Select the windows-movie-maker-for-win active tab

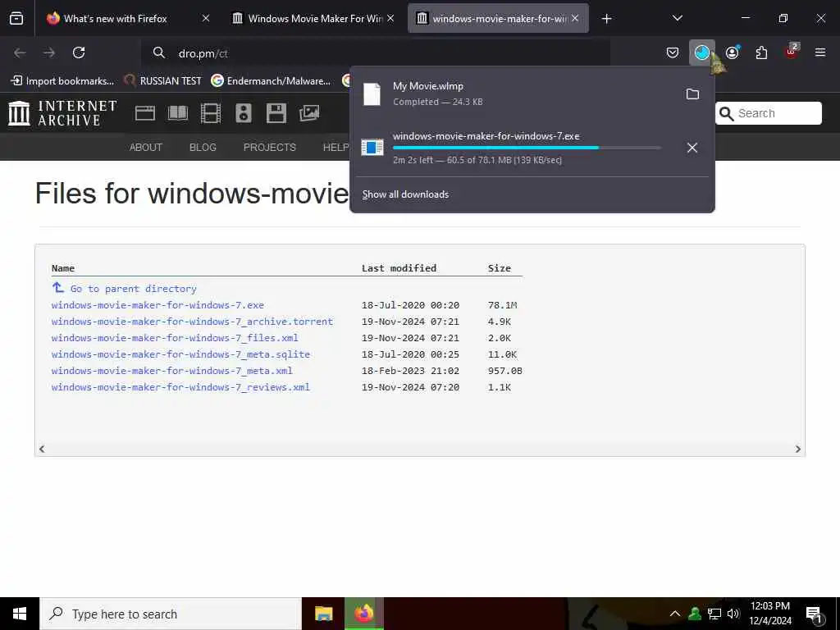tap(498, 18)
